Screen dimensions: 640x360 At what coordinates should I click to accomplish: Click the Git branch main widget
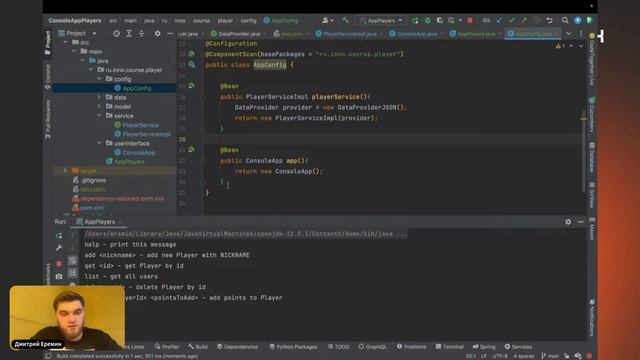point(550,356)
